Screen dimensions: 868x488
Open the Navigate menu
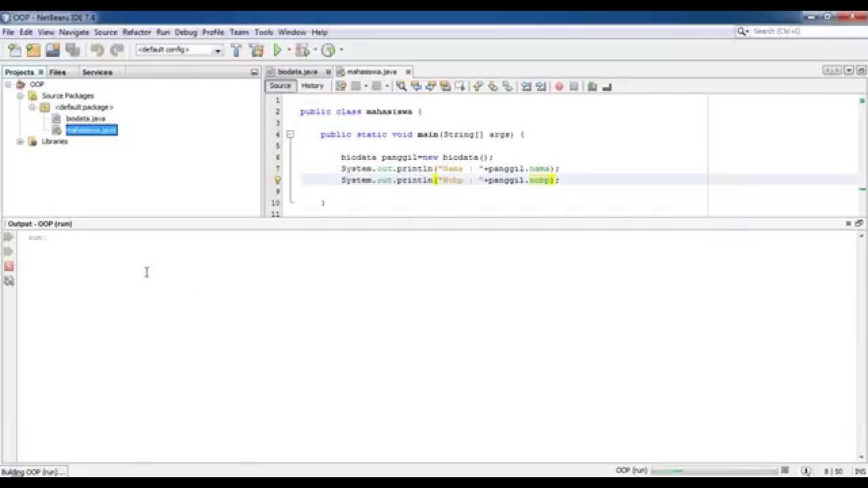click(74, 32)
